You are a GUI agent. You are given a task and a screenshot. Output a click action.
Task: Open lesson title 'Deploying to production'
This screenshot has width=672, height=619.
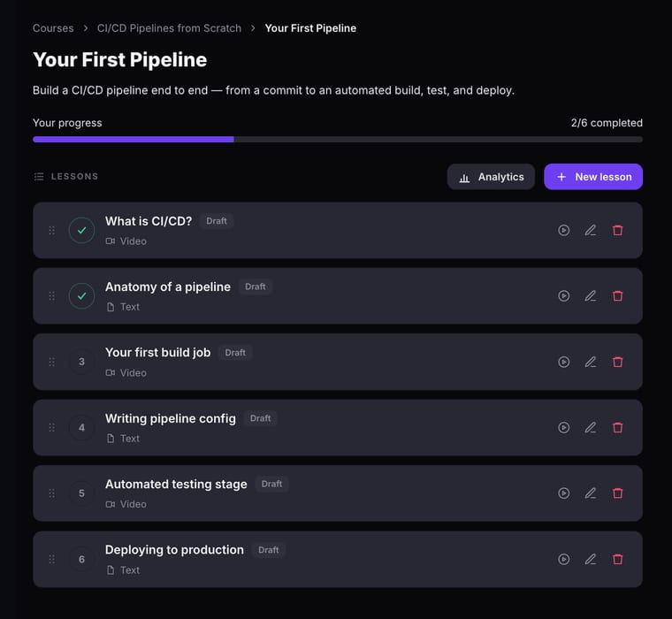coord(174,549)
